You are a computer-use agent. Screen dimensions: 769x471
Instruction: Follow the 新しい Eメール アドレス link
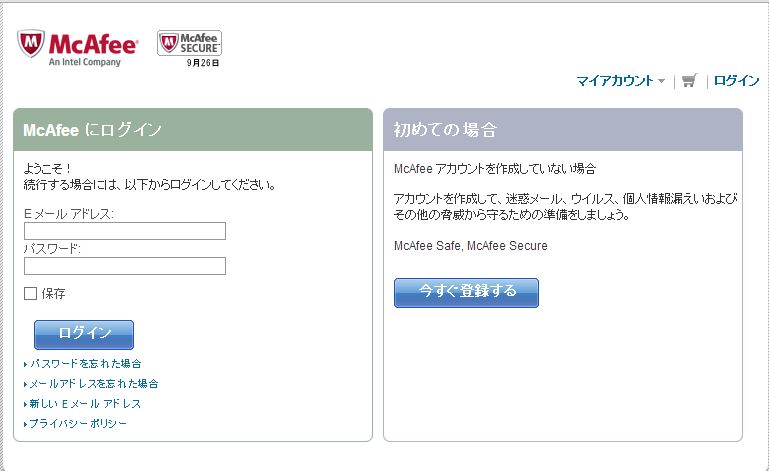pos(86,404)
